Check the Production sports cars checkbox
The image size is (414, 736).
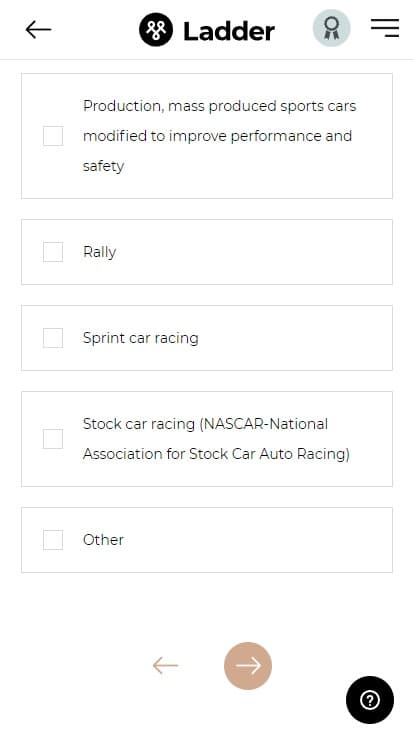53,136
